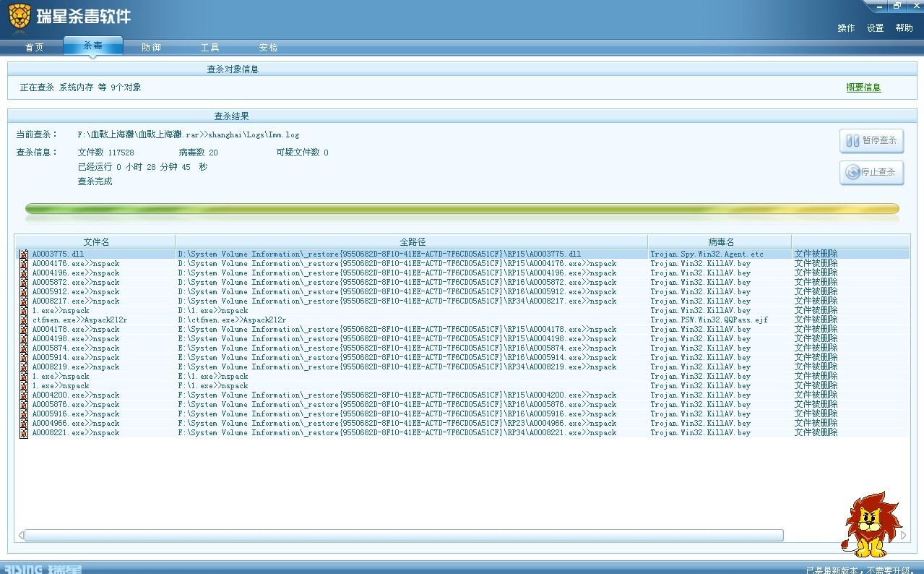Click 文件被删除 status in ctfmen.exe row
The width and height of the screenshot is (924, 574).
(816, 320)
